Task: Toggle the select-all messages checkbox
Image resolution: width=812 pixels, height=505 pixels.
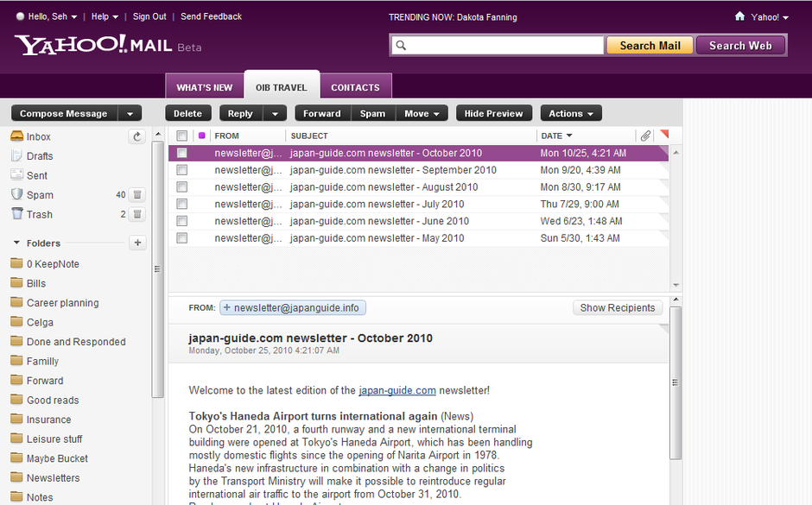Action: click(x=181, y=136)
